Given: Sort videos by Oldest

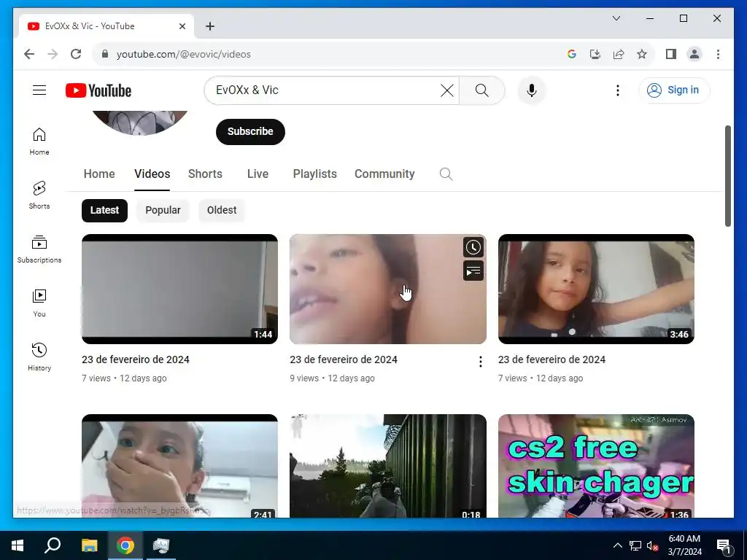Looking at the screenshot, I should pos(222,210).
